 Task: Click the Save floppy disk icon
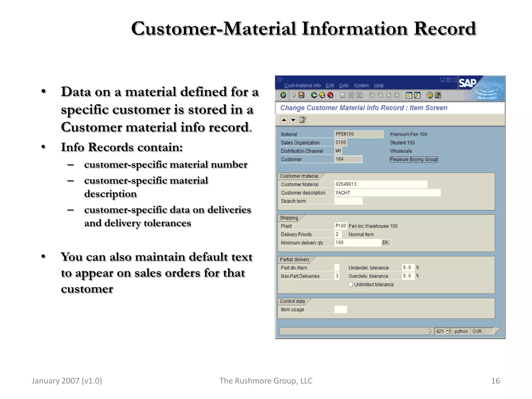[x=301, y=95]
